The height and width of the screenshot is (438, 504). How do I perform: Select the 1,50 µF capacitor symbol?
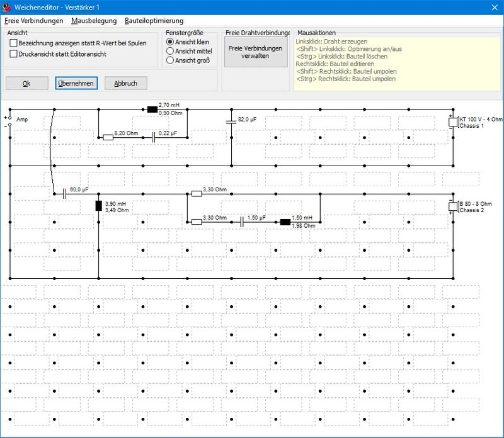(x=242, y=222)
